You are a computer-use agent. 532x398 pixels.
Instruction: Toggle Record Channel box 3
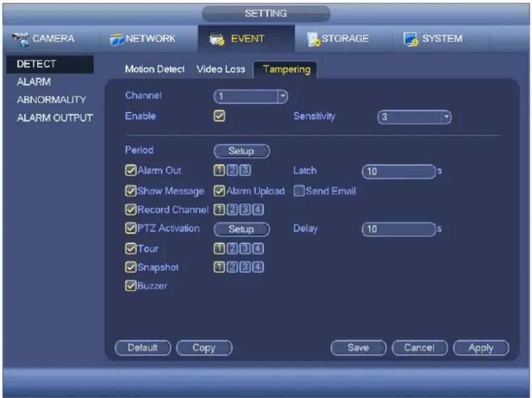pos(245,210)
